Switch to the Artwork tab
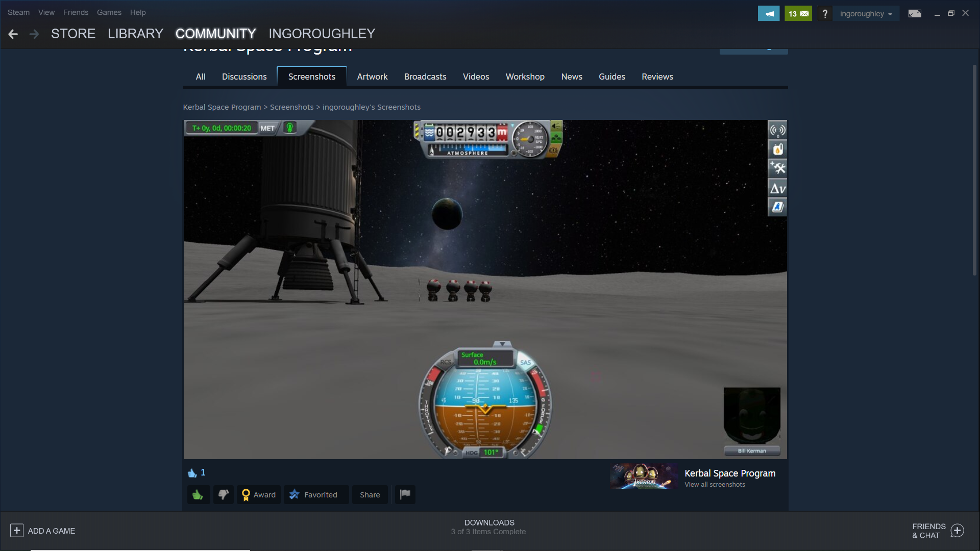The image size is (980, 551). [373, 77]
